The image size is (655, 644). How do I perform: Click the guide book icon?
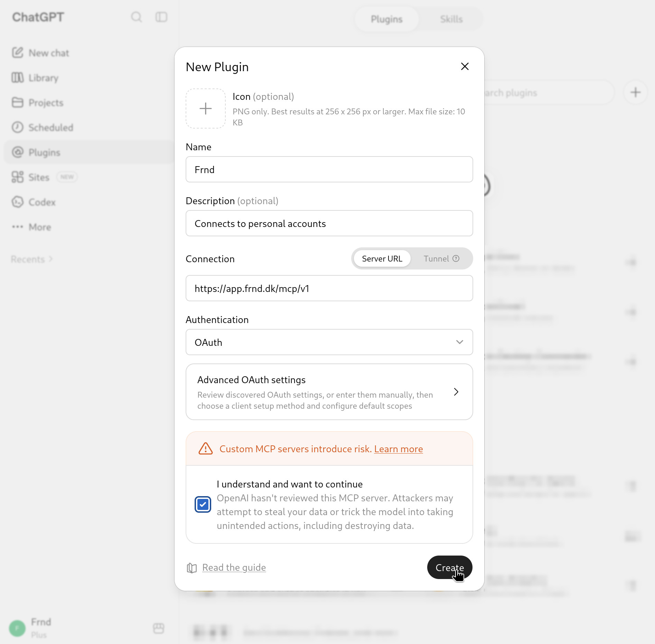[192, 568]
